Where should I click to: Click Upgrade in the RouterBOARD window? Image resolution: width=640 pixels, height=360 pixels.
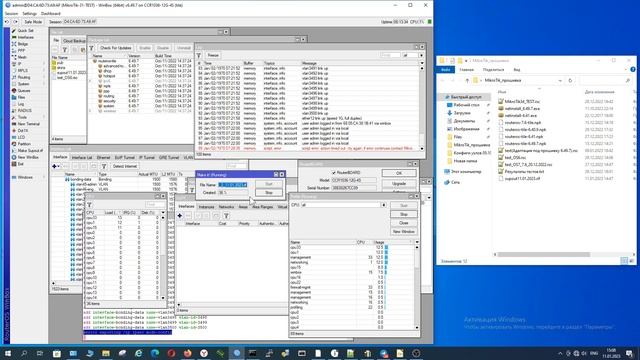[399, 183]
